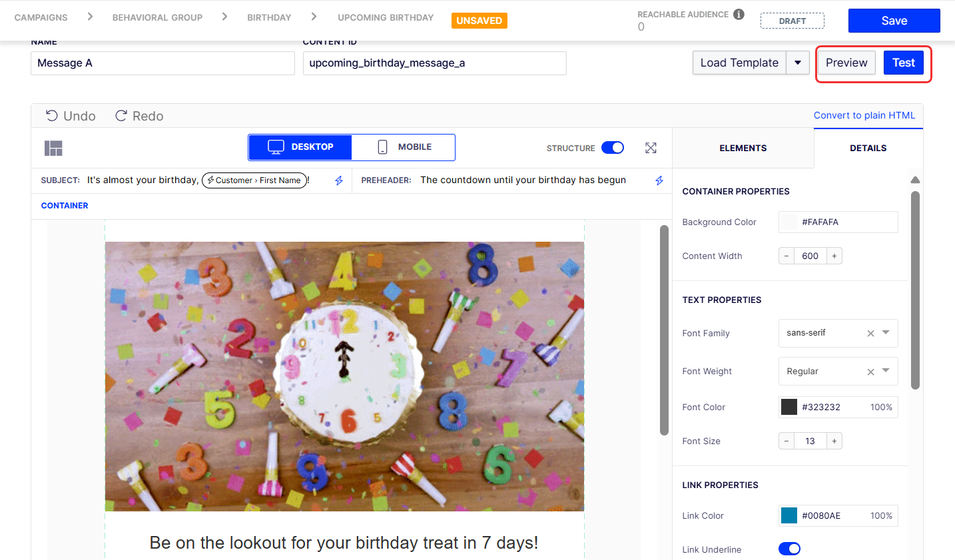Screen dimensions: 955x560
Task: Expand the Font Family dropdown
Action: (x=886, y=332)
